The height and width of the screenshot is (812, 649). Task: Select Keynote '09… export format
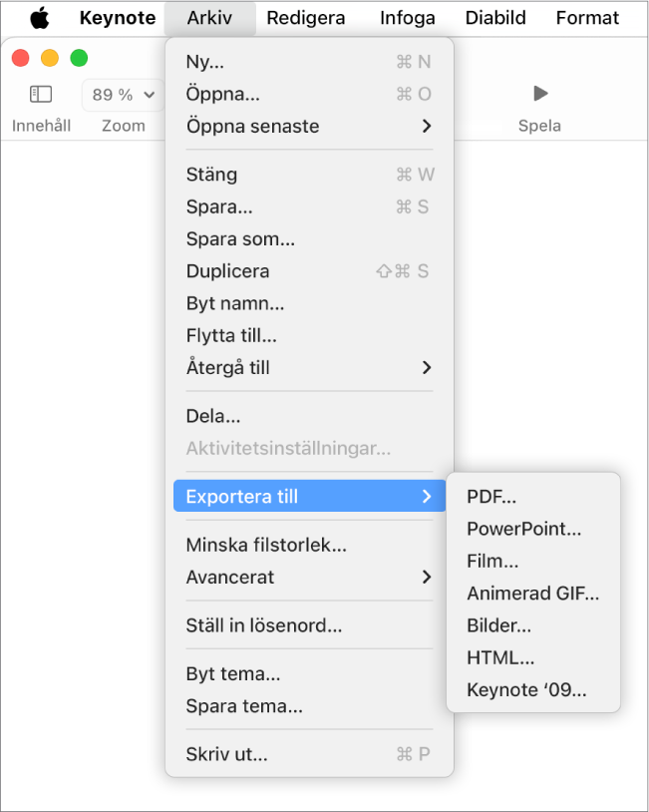coord(533,689)
